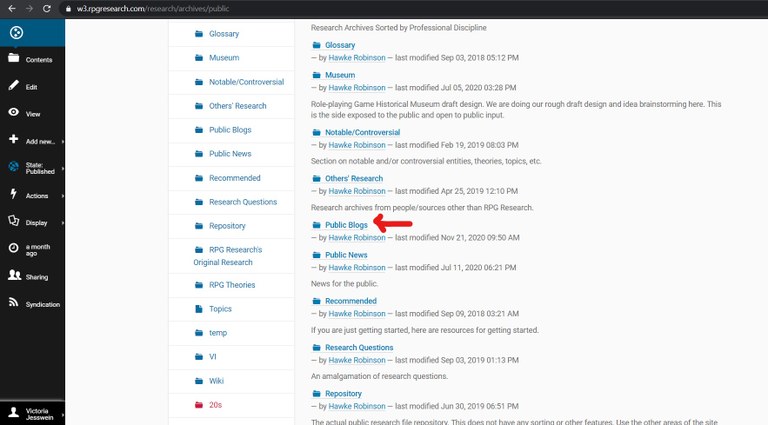768x425 pixels.
Task: Select the red 20s navigation item
Action: tap(215, 405)
